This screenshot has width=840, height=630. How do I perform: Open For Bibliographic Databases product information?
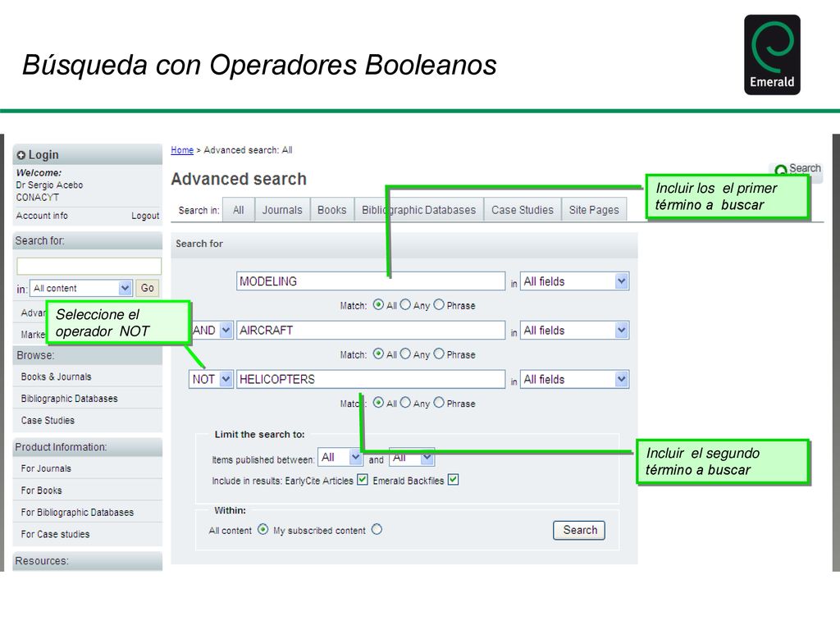tap(77, 512)
